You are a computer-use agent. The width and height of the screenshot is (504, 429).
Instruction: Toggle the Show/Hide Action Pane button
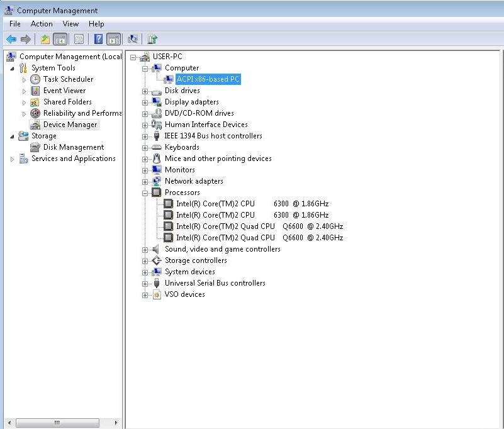pyautogui.click(x=114, y=39)
